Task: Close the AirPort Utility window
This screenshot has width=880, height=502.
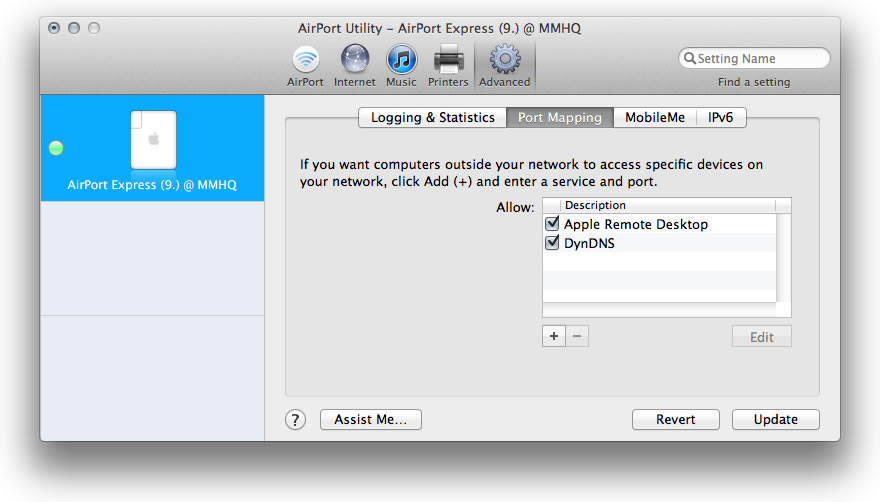Action: coord(54,28)
